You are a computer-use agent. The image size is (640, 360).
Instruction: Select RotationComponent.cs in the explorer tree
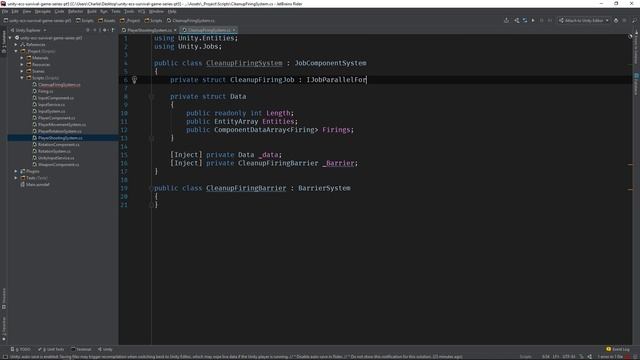[x=59, y=144]
